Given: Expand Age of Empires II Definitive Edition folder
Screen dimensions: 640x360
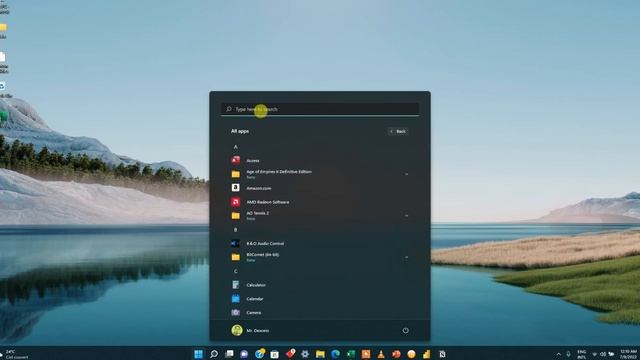Looking at the screenshot, I should point(406,174).
